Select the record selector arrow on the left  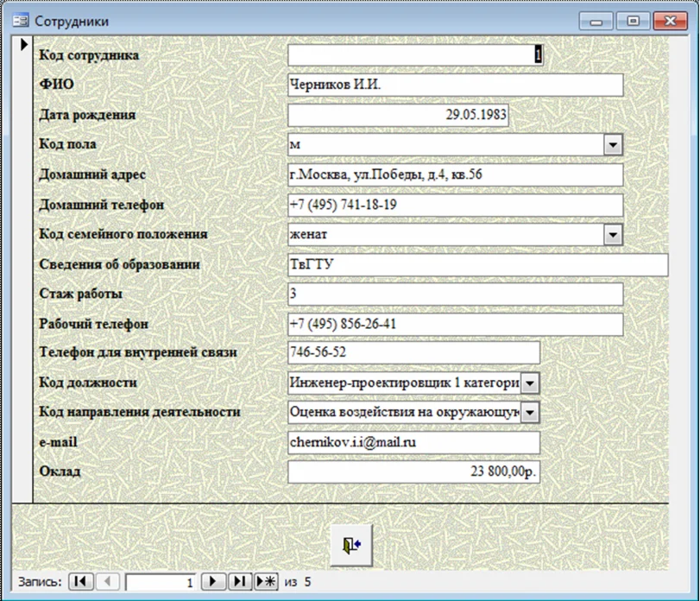click(x=24, y=46)
